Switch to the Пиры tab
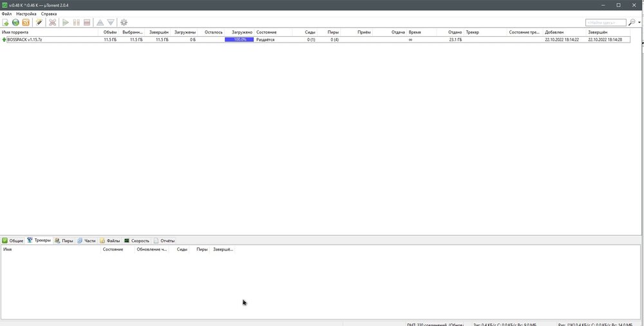 (64, 240)
